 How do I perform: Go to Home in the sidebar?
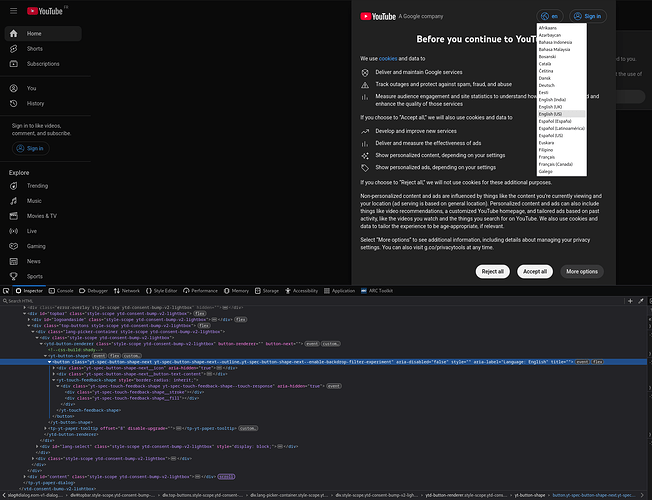[43, 34]
